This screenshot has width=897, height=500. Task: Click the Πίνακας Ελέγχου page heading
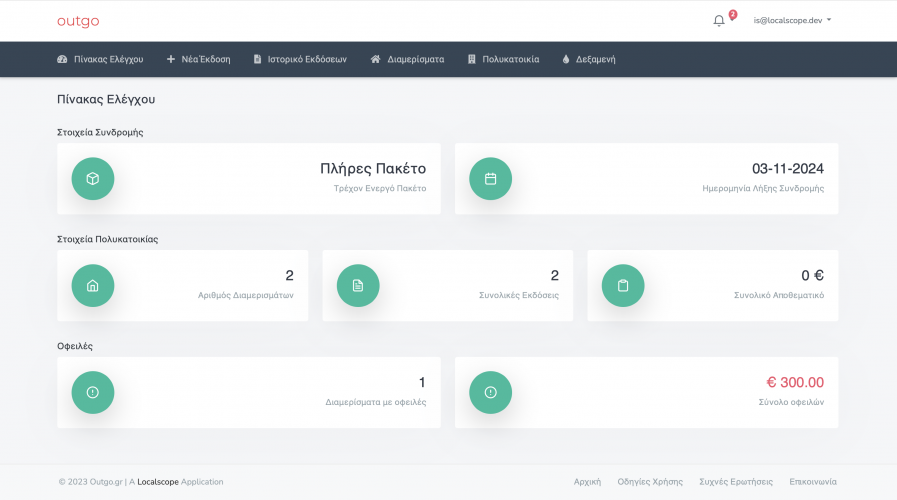pos(106,100)
